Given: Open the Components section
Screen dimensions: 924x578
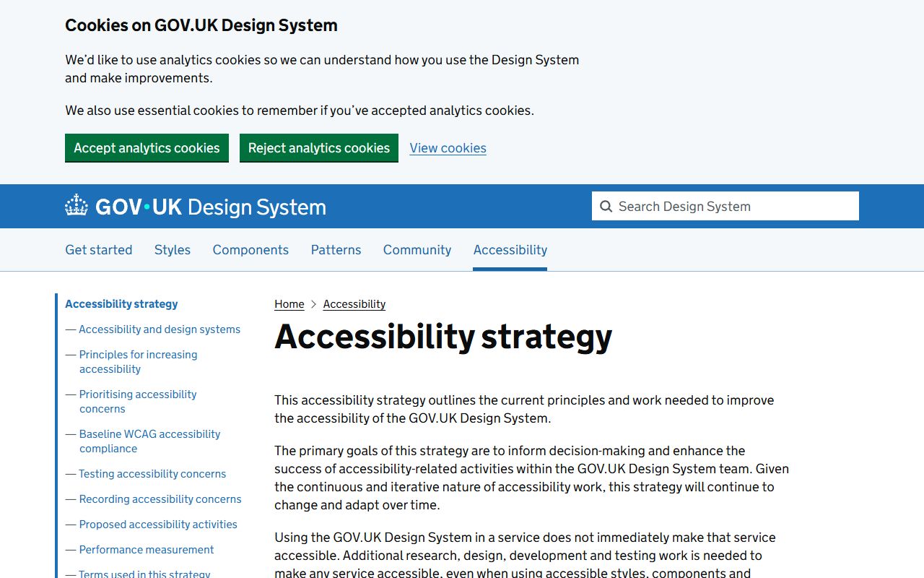Looking at the screenshot, I should pos(250,249).
